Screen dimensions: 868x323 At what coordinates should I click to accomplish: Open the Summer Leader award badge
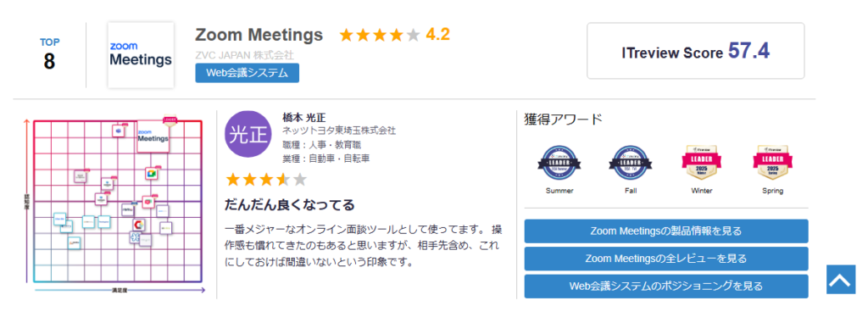(559, 164)
